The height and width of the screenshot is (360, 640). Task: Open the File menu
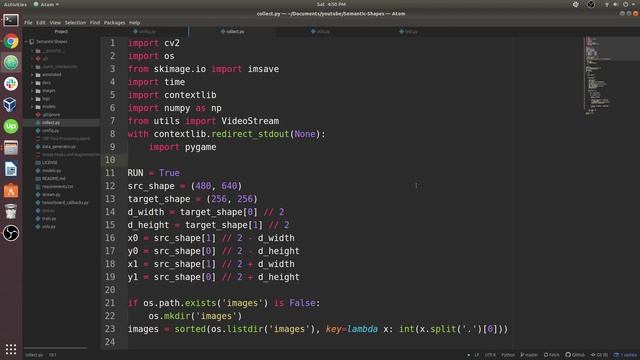coord(28,22)
